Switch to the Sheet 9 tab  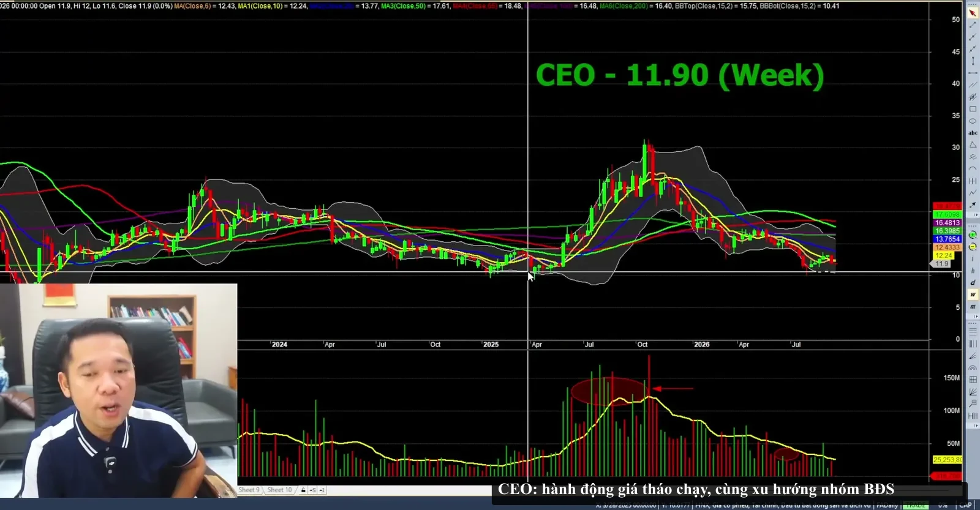click(x=249, y=490)
